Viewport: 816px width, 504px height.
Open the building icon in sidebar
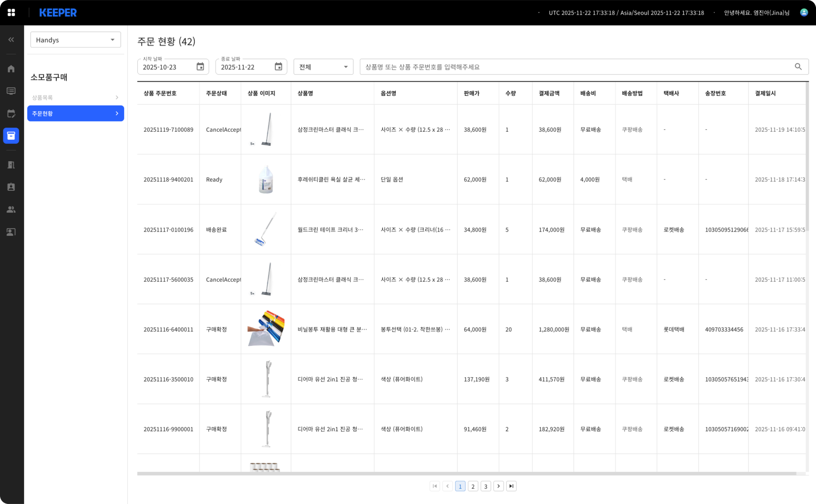11,165
